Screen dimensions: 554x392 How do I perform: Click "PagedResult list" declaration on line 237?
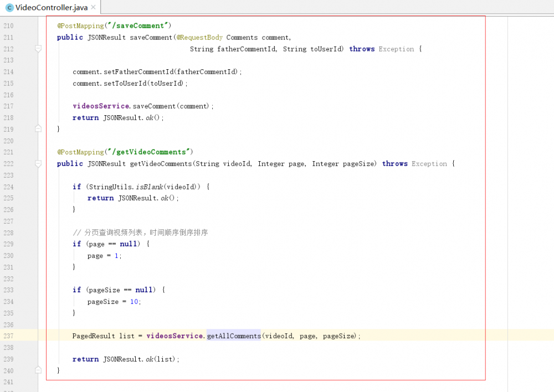103,336
